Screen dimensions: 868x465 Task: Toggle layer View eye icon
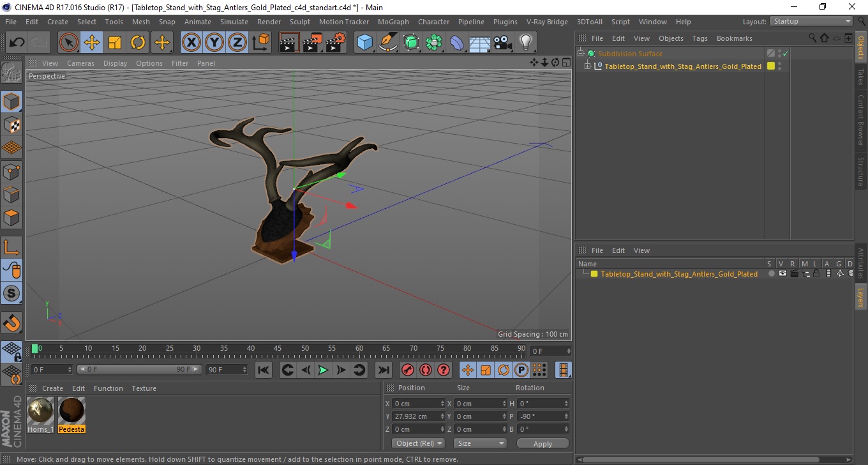pos(782,274)
